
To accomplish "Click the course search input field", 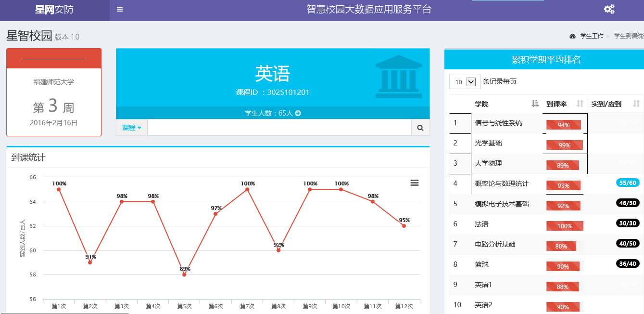I will pos(279,128).
